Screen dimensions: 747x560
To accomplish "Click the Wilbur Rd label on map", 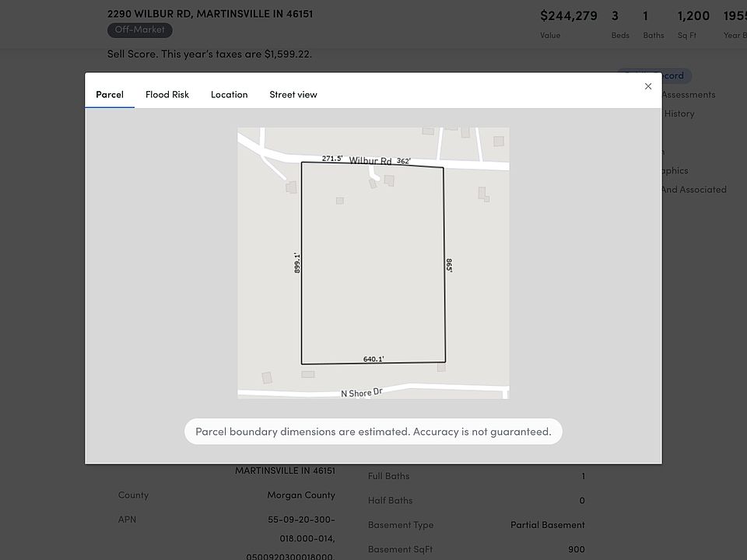I will pyautogui.click(x=370, y=160).
